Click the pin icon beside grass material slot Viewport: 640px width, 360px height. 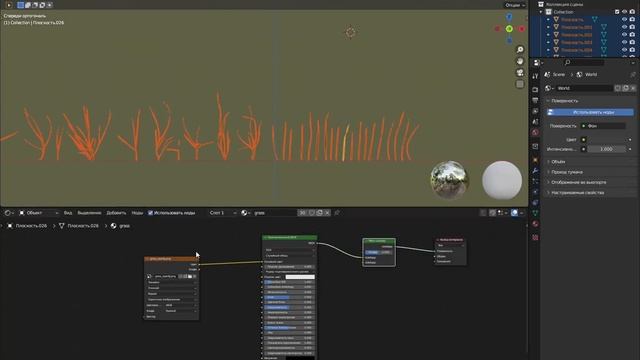point(337,213)
